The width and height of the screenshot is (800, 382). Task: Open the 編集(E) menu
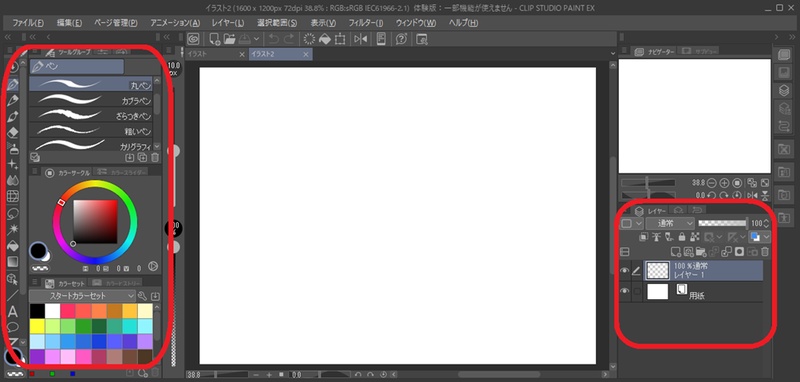(69, 23)
